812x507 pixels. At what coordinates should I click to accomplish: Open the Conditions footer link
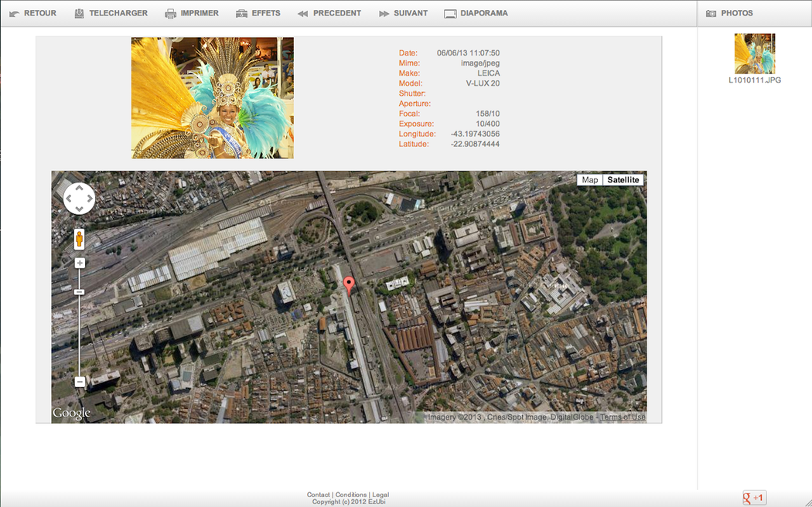(x=351, y=495)
